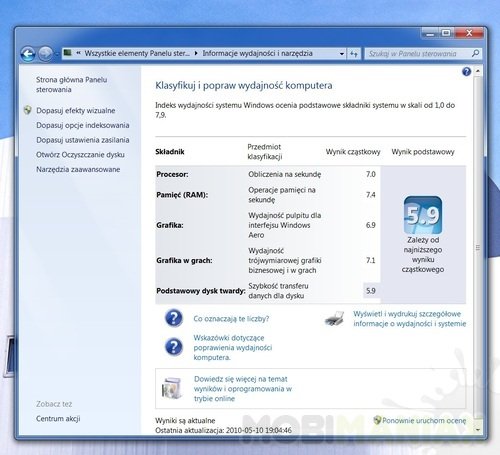Click the software box icon near Dowiedz się więcej

coord(172,388)
